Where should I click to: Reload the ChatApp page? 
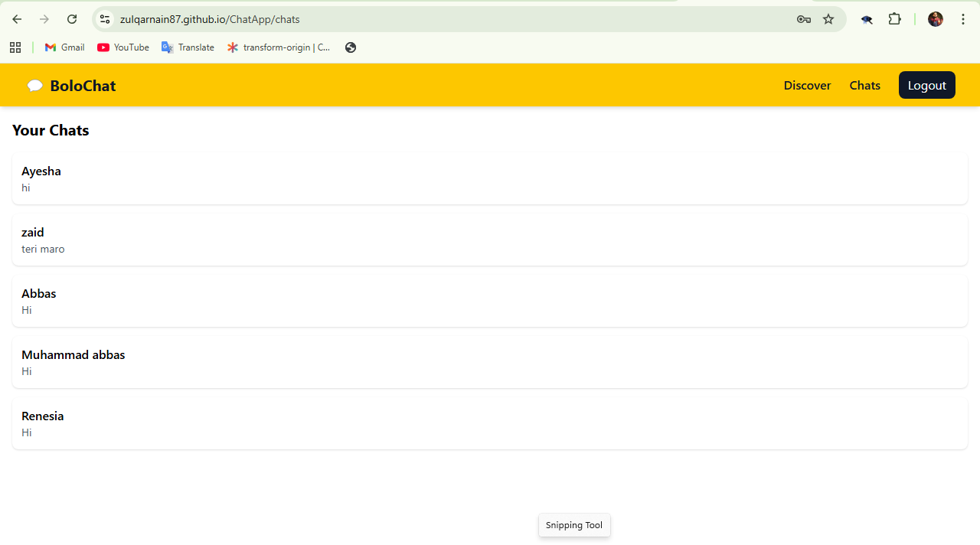click(x=71, y=19)
